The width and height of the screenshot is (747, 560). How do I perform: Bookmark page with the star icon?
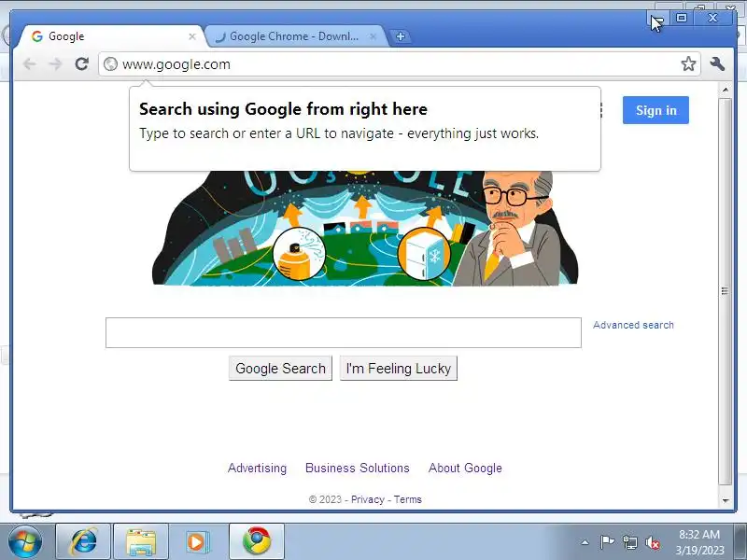pos(688,63)
